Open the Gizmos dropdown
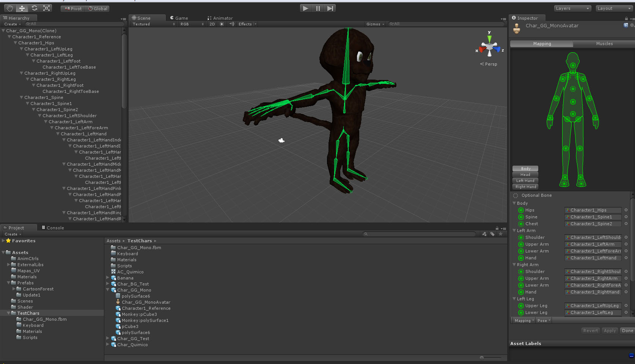 pyautogui.click(x=375, y=24)
